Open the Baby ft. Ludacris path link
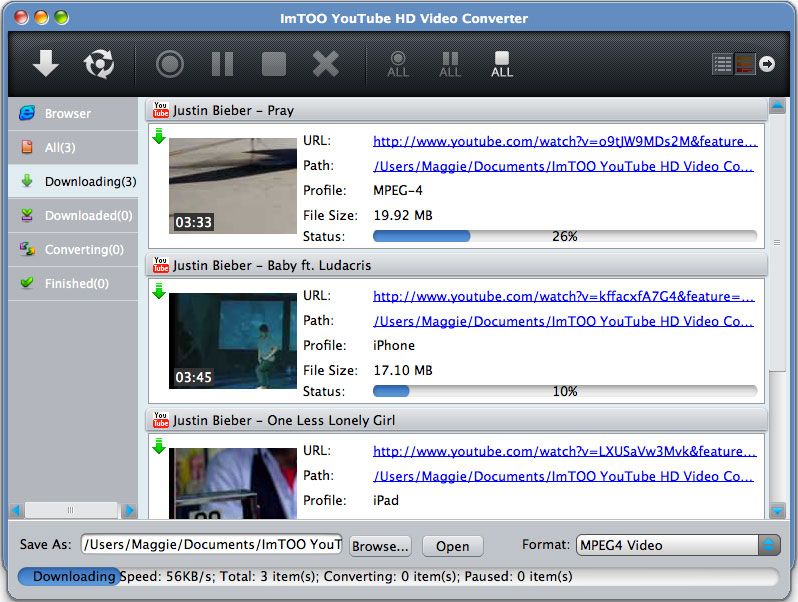 (563, 322)
